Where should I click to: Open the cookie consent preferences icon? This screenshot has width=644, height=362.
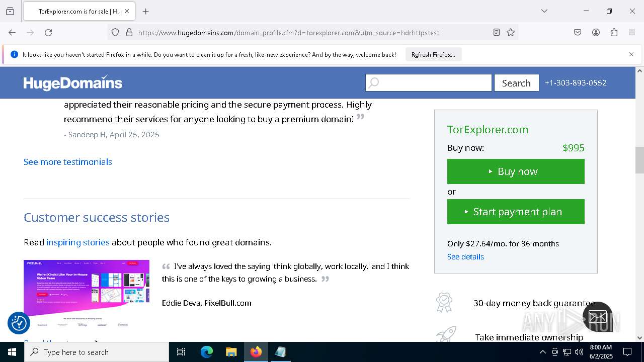point(19,323)
